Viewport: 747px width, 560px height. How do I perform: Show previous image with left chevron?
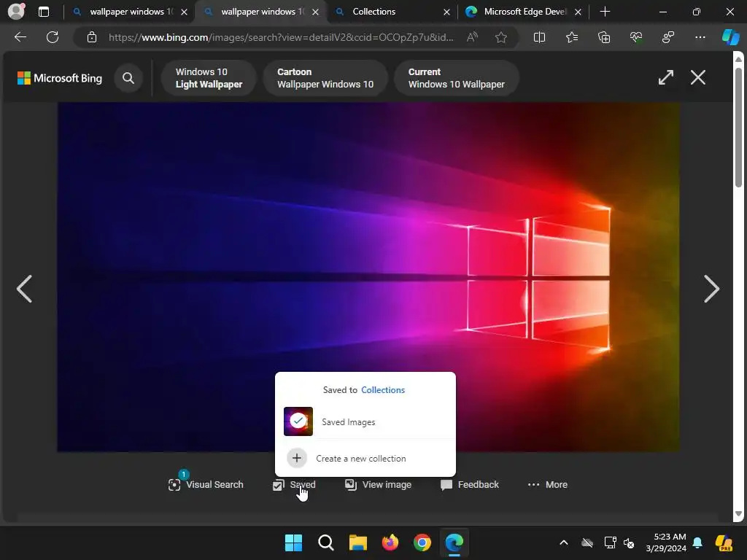click(24, 289)
